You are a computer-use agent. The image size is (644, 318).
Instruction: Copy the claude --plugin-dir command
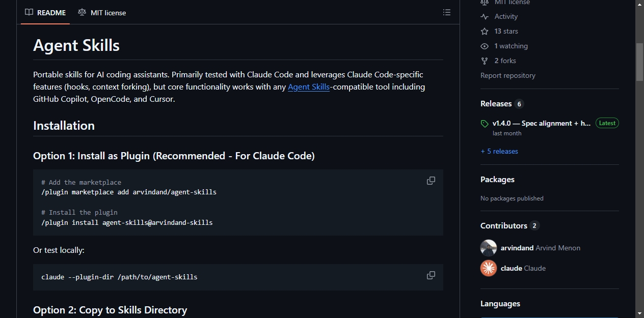coord(431,275)
